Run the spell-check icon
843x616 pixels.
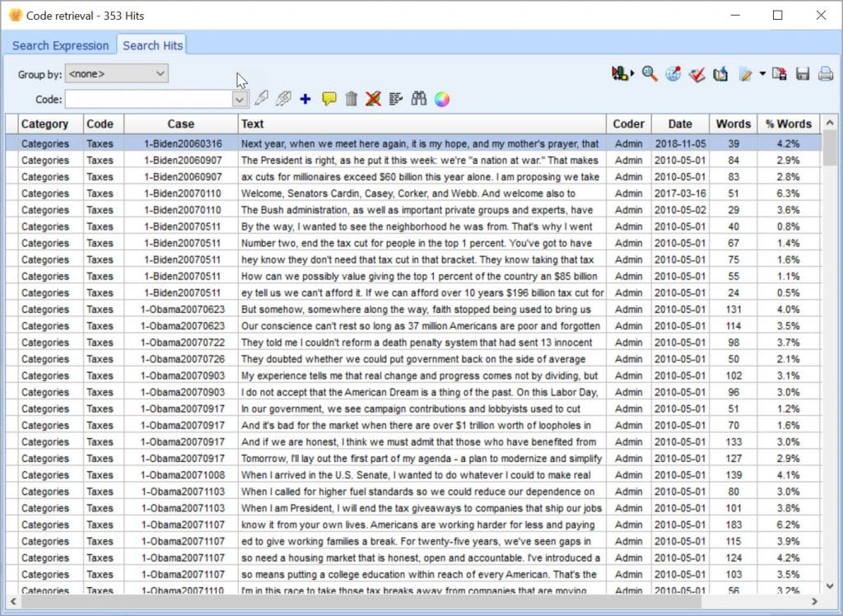pos(697,74)
